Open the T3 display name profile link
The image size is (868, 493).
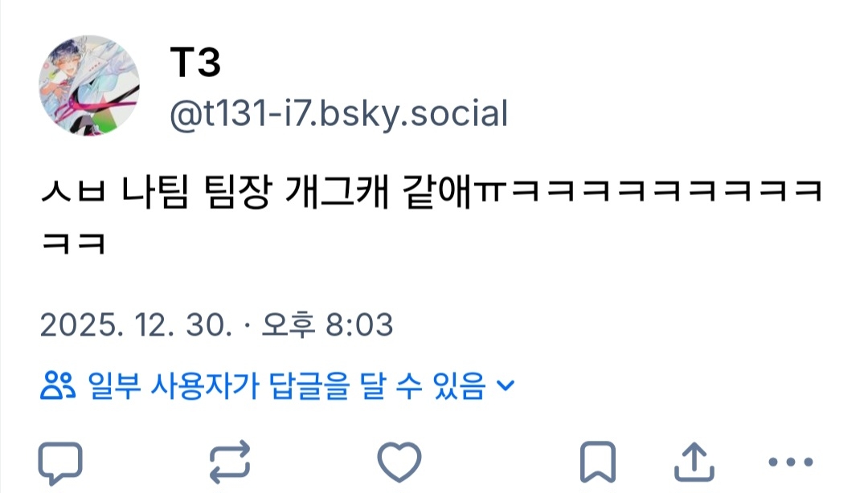click(195, 62)
